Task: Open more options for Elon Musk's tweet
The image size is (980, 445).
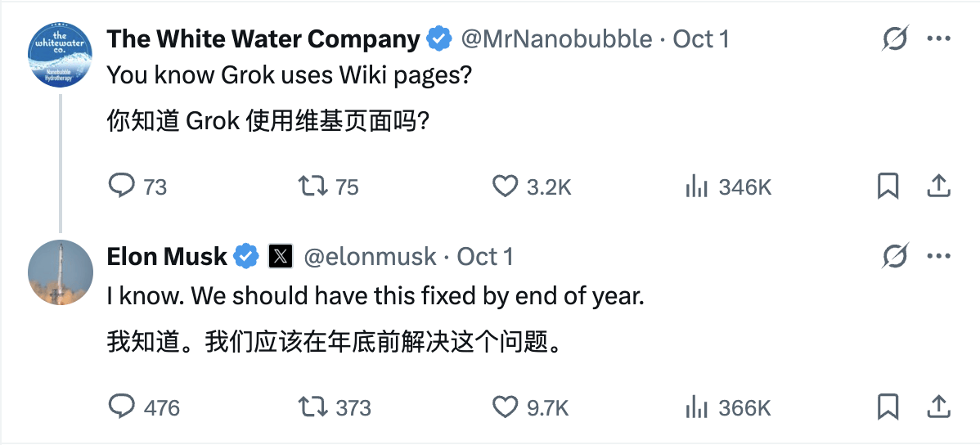Action: (937, 257)
